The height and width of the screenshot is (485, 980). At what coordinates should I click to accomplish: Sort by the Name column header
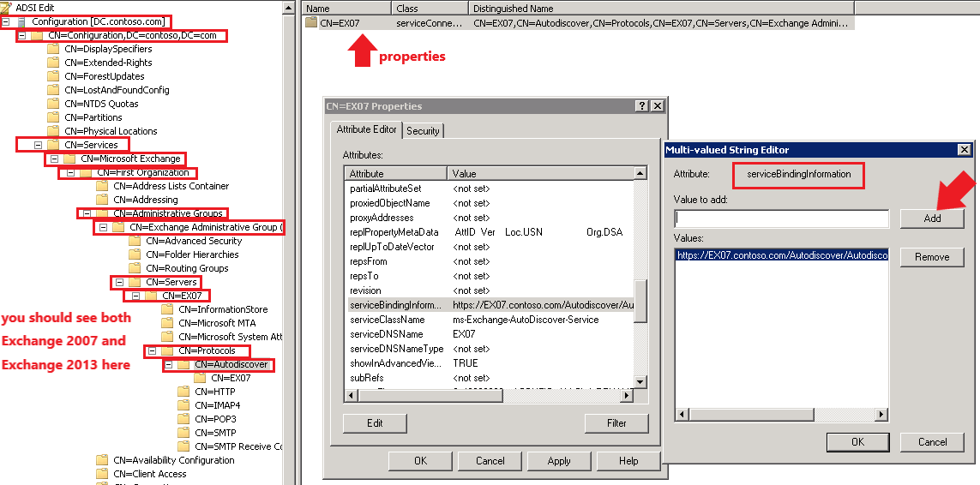[347, 8]
